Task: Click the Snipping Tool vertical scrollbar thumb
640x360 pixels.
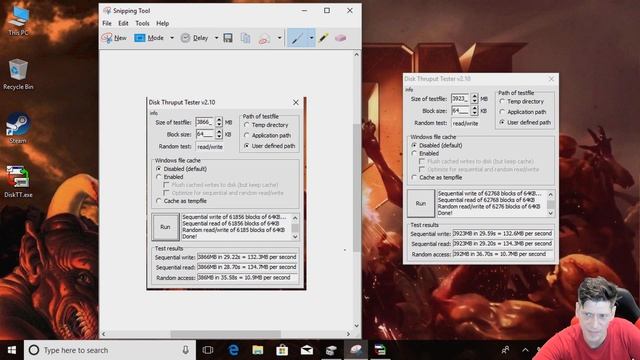Action: 356,188
